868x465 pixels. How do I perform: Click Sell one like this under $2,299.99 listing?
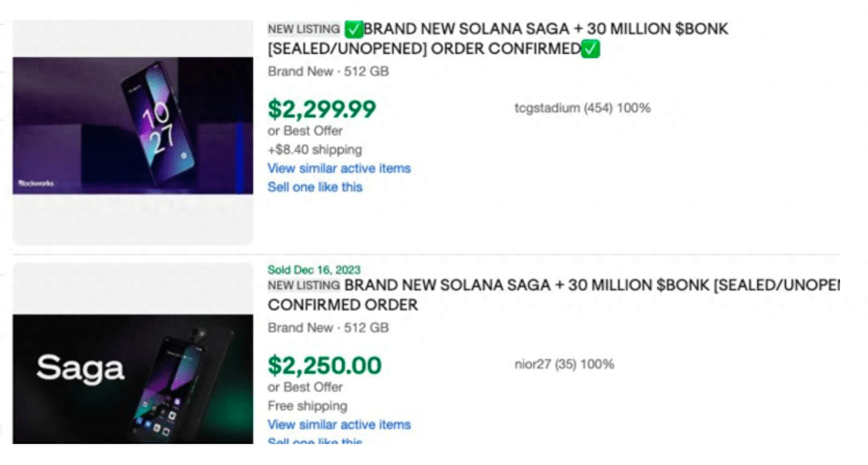[x=315, y=187]
